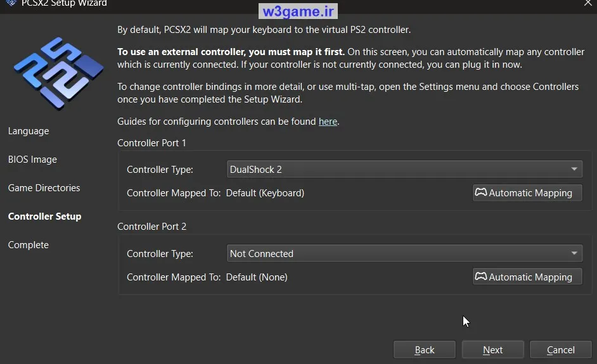Click the Next button
The width and height of the screenshot is (597, 364).
coord(492,349)
